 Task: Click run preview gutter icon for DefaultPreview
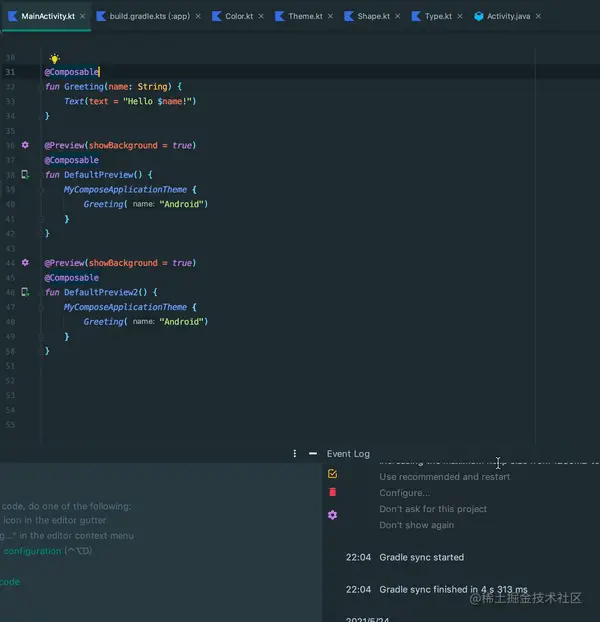[x=25, y=174]
